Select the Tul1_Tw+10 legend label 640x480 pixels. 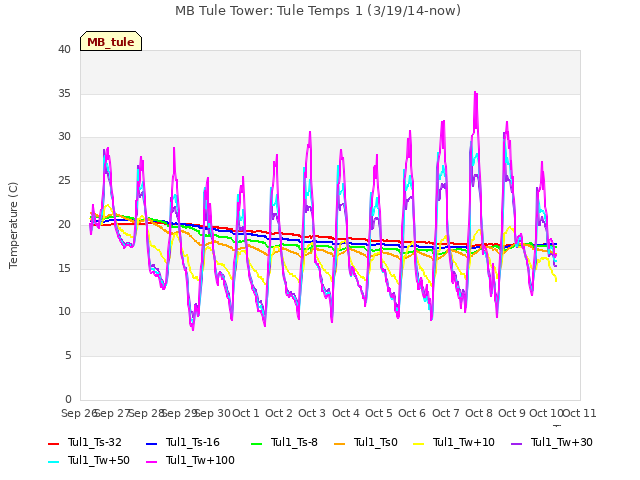(x=464, y=442)
